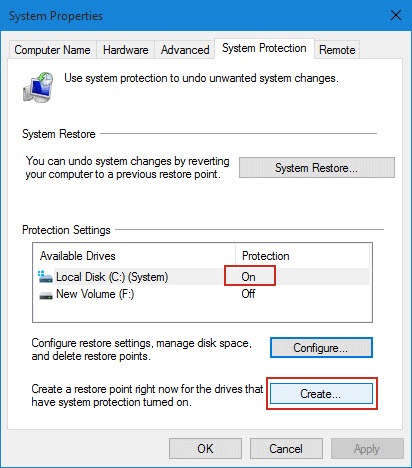Click the New Volume (F:) drive icon

(46, 295)
